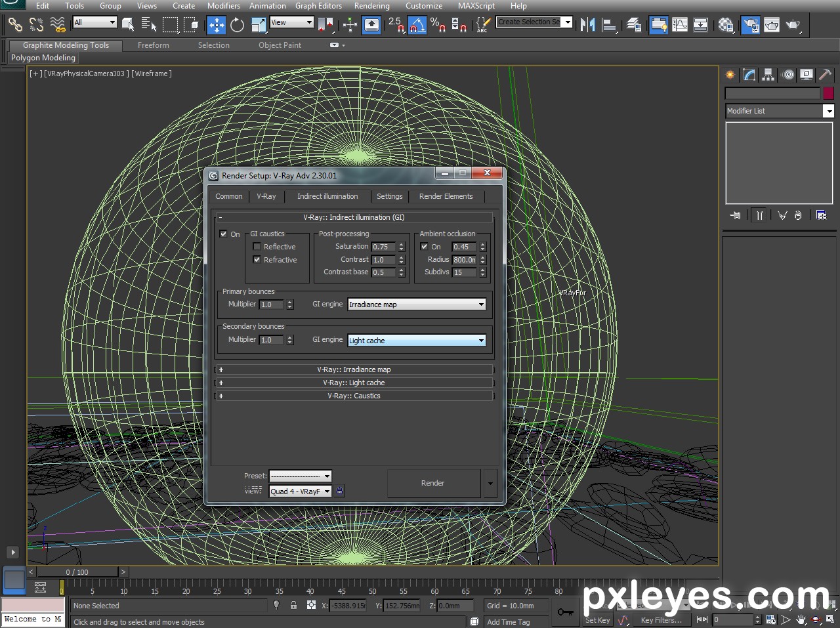The height and width of the screenshot is (628, 840).
Task: Expand the V-Ray Caustics rollout
Action: (x=354, y=396)
